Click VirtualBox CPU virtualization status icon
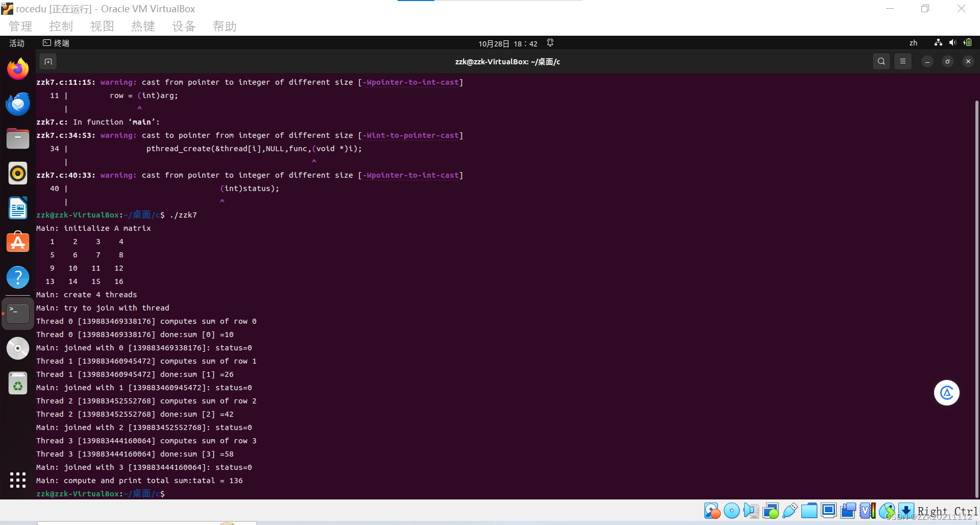The image size is (980, 525). click(x=867, y=511)
